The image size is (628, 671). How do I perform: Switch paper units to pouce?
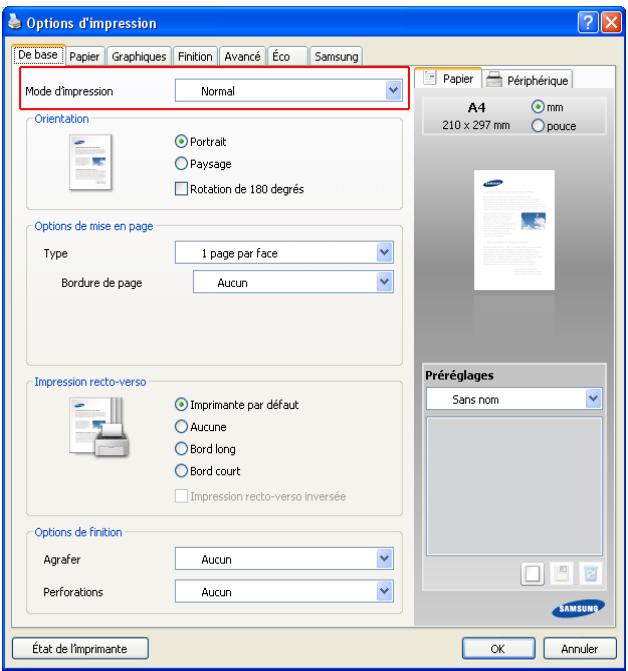pyautogui.click(x=554, y=126)
